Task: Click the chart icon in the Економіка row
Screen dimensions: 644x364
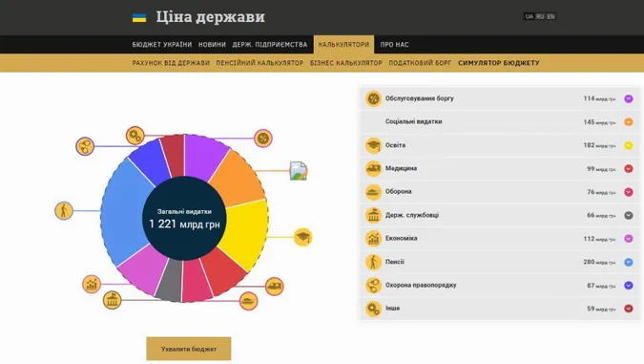Action: (373, 239)
